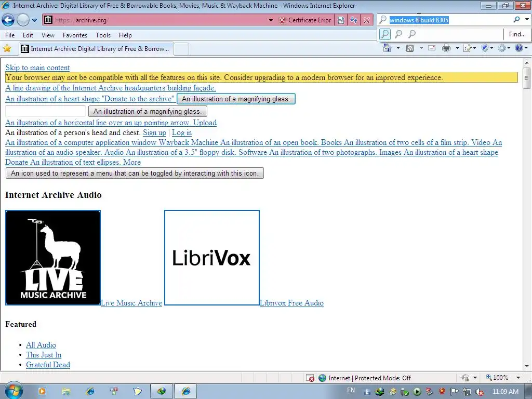The image size is (532, 399).
Task: Click the Compatibility View icon
Action: (x=341, y=20)
